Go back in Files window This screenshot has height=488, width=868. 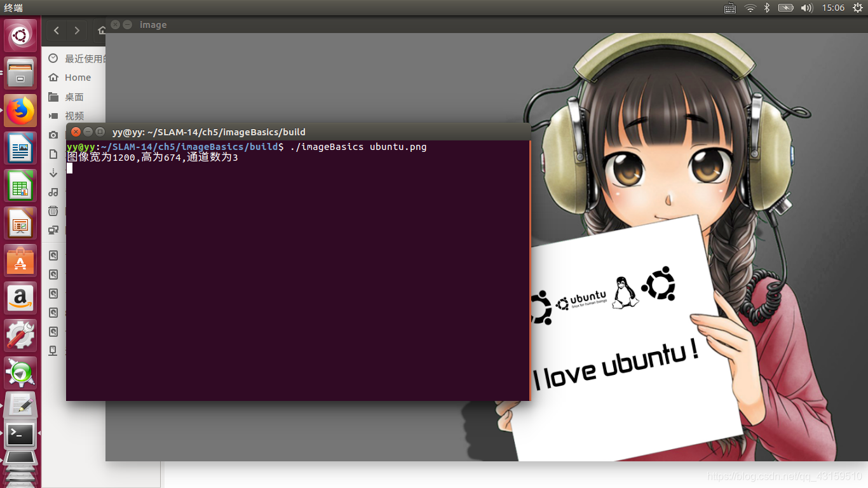point(57,30)
